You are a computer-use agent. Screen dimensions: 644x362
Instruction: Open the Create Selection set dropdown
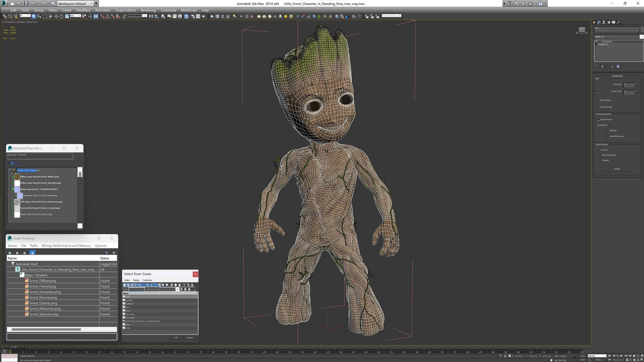tap(137, 16)
